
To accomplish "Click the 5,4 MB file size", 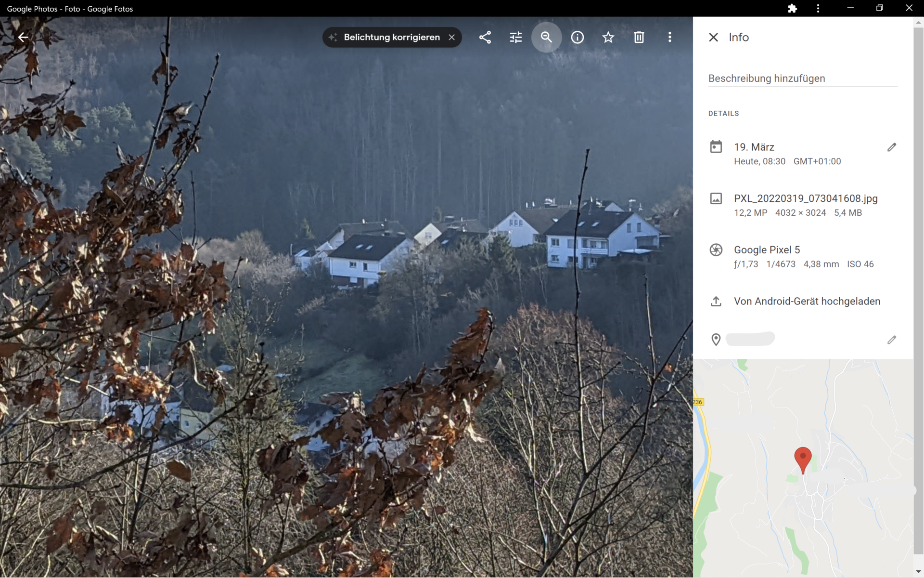I will 847,212.
